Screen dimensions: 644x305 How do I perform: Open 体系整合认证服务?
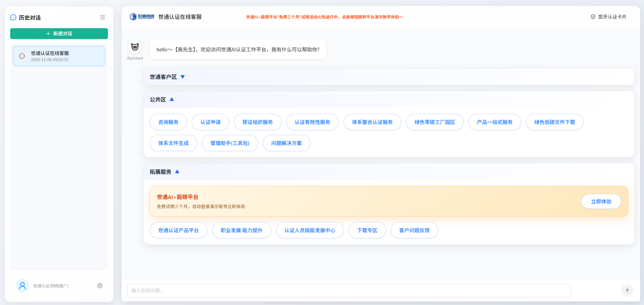click(x=372, y=122)
